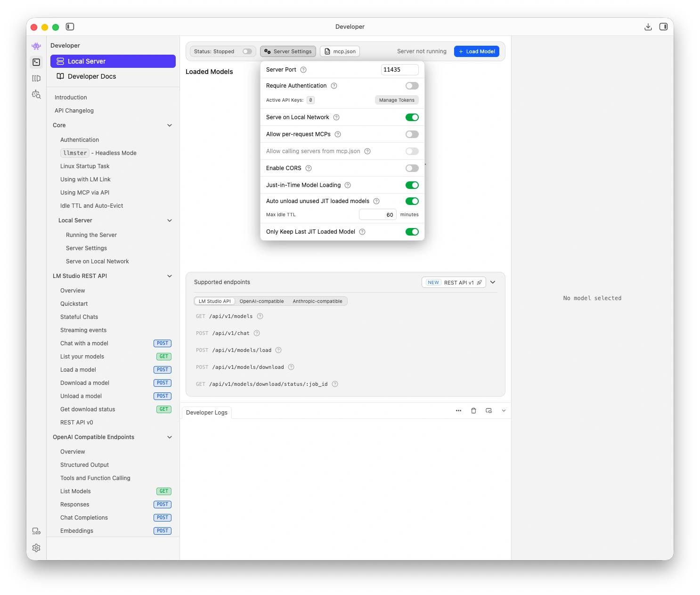Toggle the right panel icon in title bar
Viewport: 700px width, 595px height.
pos(663,27)
